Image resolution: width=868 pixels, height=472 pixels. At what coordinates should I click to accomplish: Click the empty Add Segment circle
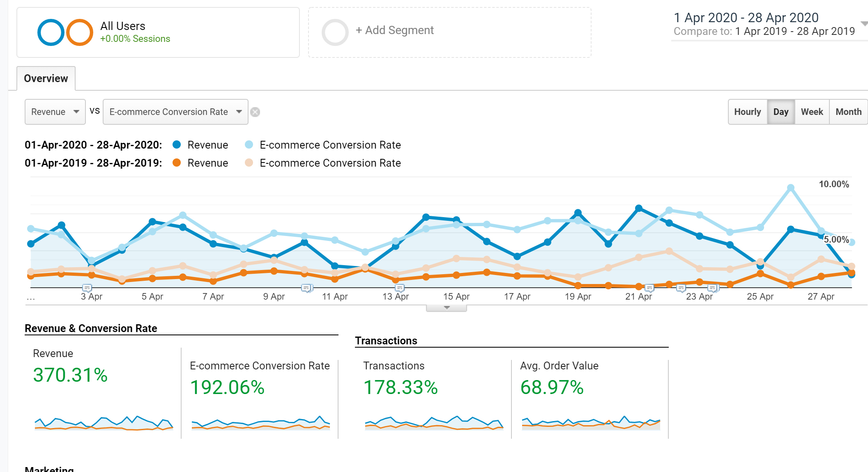(x=335, y=32)
